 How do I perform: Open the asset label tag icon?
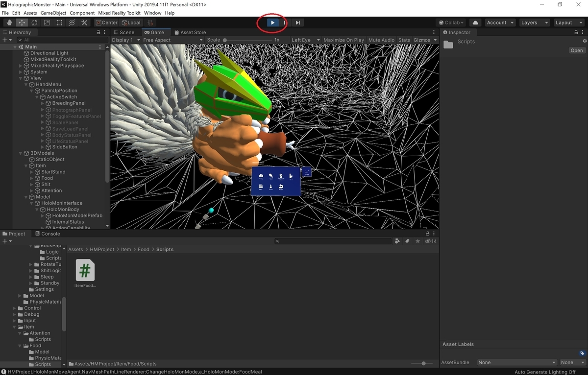tap(582, 353)
